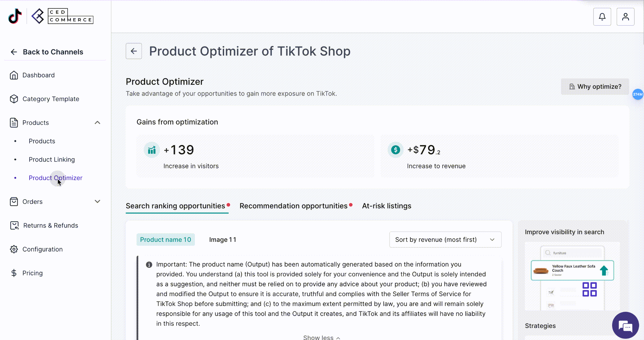Click the info icon beside Important notice
The height and width of the screenshot is (340, 644).
(x=149, y=265)
